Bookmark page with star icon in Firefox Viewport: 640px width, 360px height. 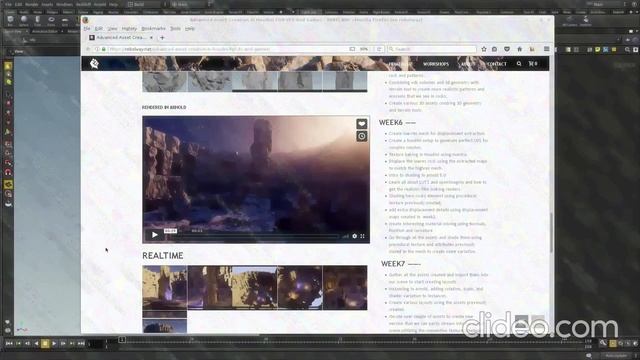pos(484,49)
